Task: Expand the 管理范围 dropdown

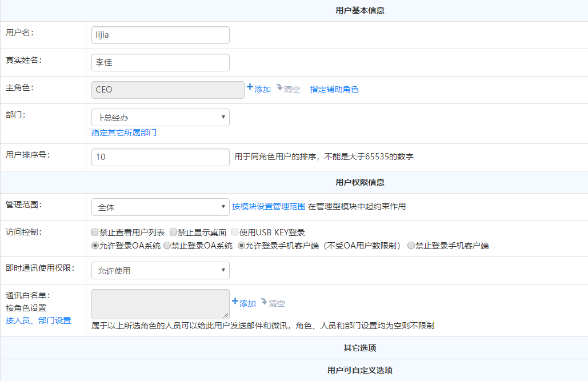Action: point(160,207)
